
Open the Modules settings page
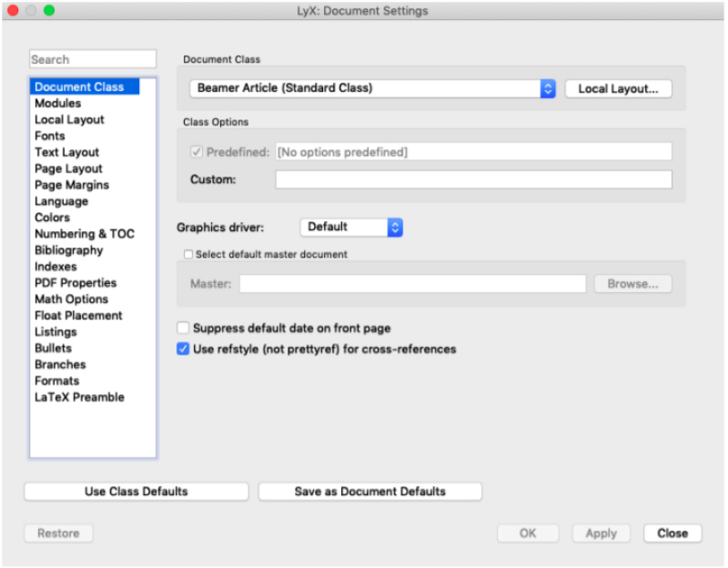click(x=58, y=103)
